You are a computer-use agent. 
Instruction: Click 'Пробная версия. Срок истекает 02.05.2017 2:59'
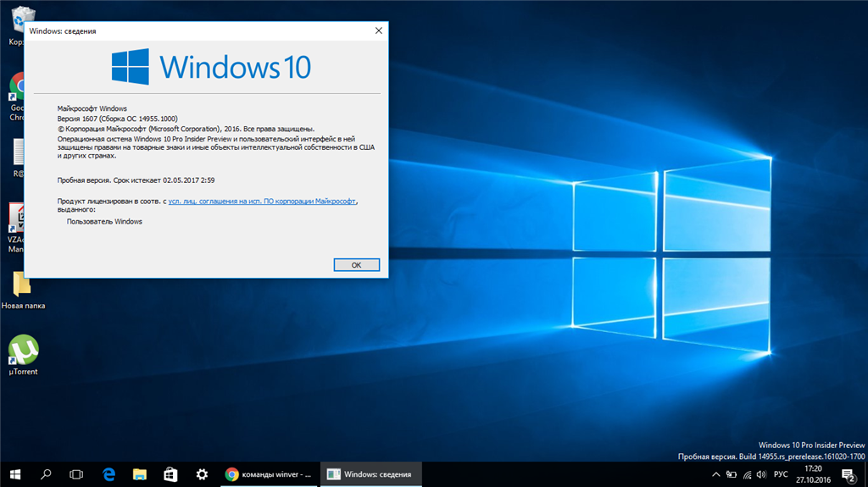[x=136, y=180]
